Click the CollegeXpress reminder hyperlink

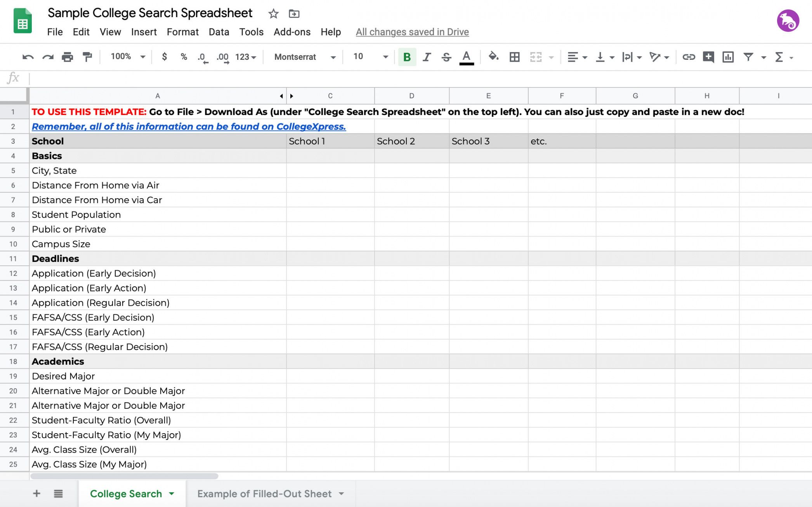coord(189,127)
